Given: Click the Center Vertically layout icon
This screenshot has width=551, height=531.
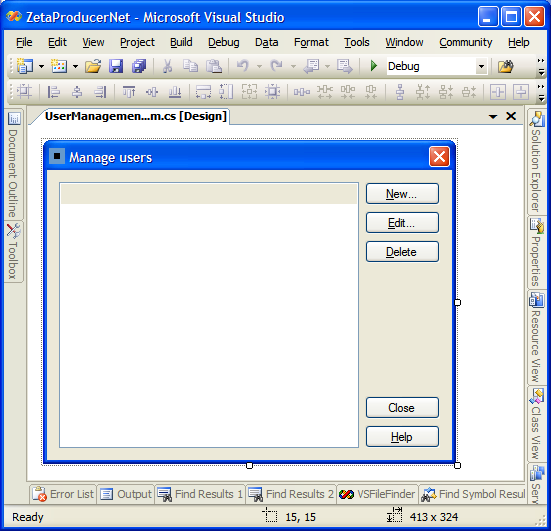Looking at the screenshot, I should coord(521,92).
